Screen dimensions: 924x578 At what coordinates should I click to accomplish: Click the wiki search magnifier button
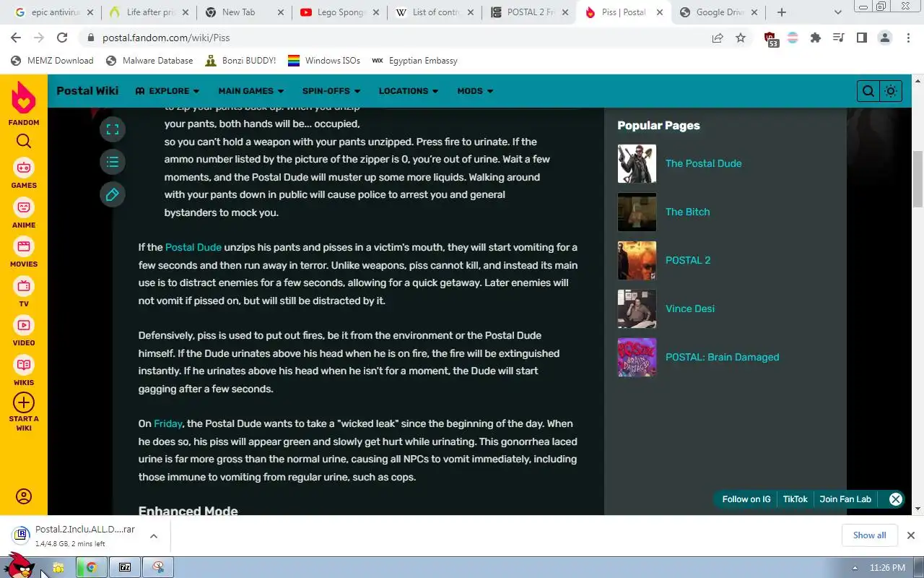click(x=868, y=91)
